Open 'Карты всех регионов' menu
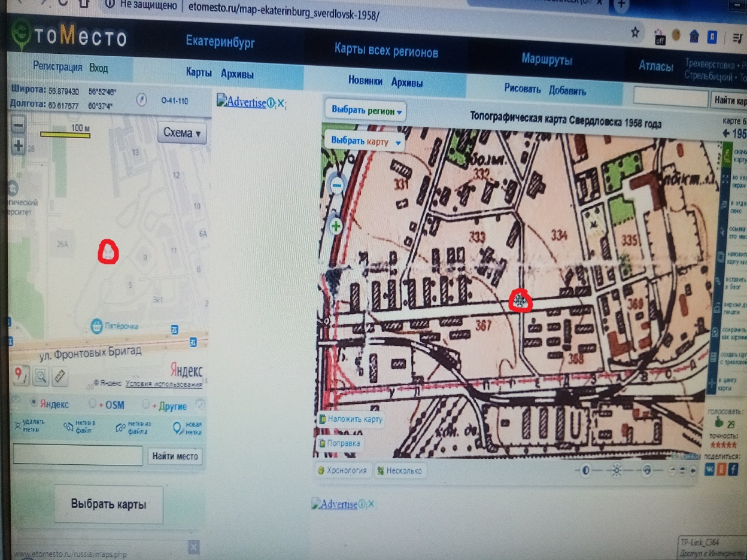Viewport: 747px width, 560px height. (386, 50)
